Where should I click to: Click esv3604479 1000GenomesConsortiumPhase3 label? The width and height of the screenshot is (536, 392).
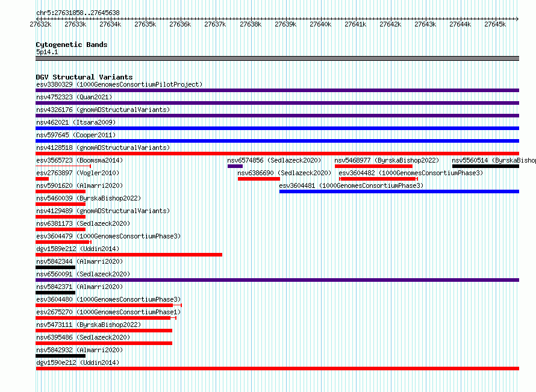click(108, 236)
